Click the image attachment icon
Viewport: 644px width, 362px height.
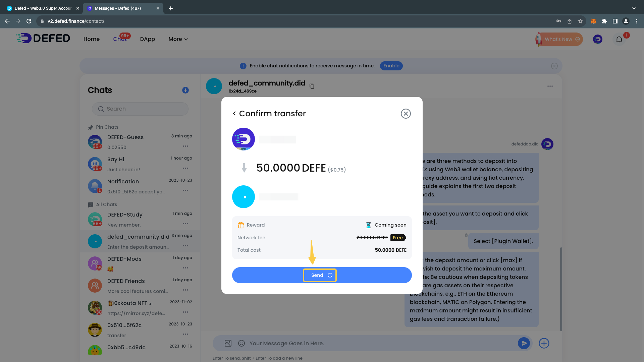coord(228,343)
